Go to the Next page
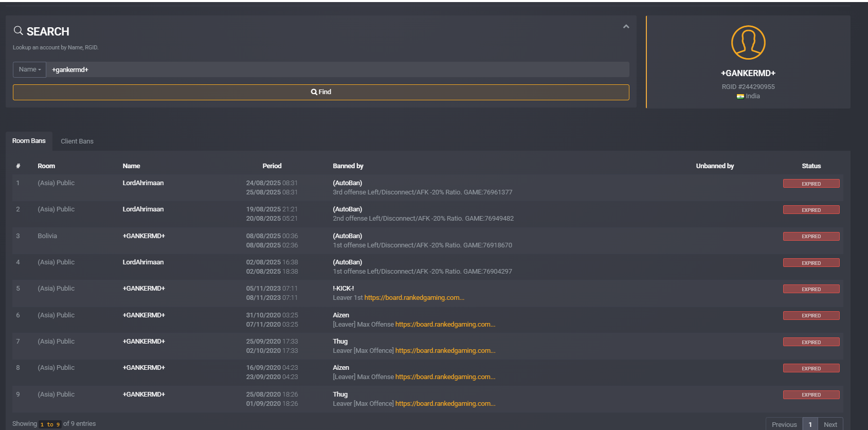The width and height of the screenshot is (868, 430). (x=830, y=424)
